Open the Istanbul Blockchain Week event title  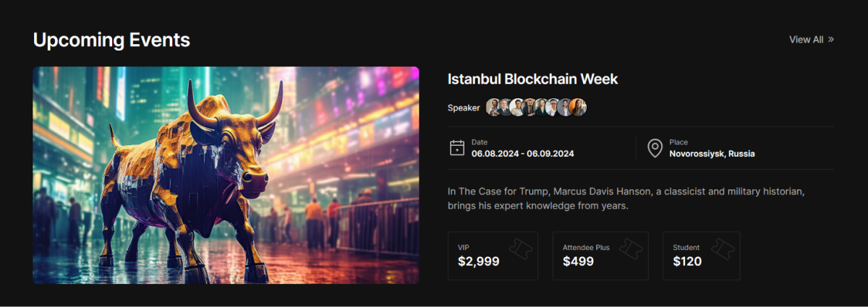(532, 79)
